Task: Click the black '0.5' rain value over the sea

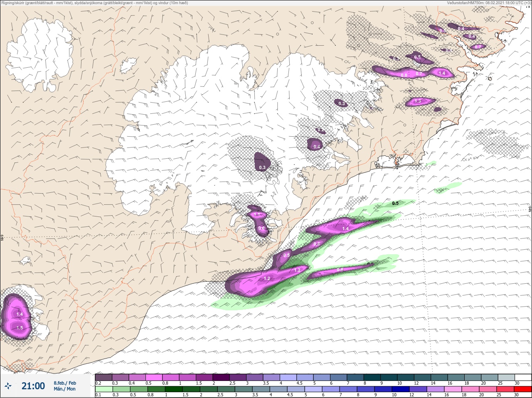Action: [395, 203]
